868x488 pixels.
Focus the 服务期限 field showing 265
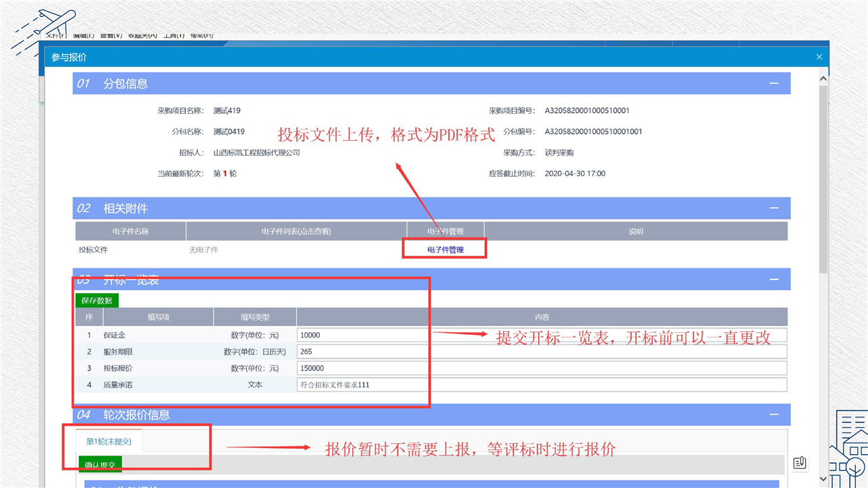pos(541,351)
